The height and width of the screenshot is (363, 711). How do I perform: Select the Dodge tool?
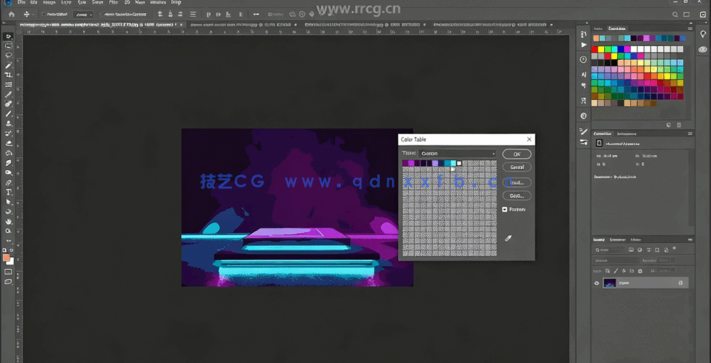8,173
